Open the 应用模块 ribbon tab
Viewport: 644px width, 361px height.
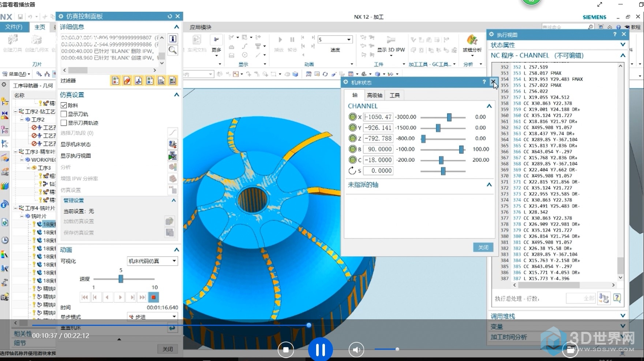(x=201, y=27)
